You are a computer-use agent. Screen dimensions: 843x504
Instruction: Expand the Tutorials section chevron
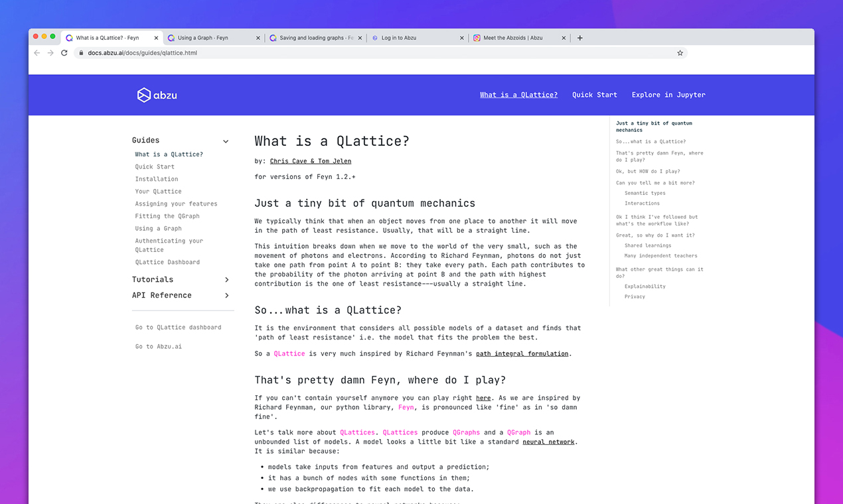tap(226, 280)
